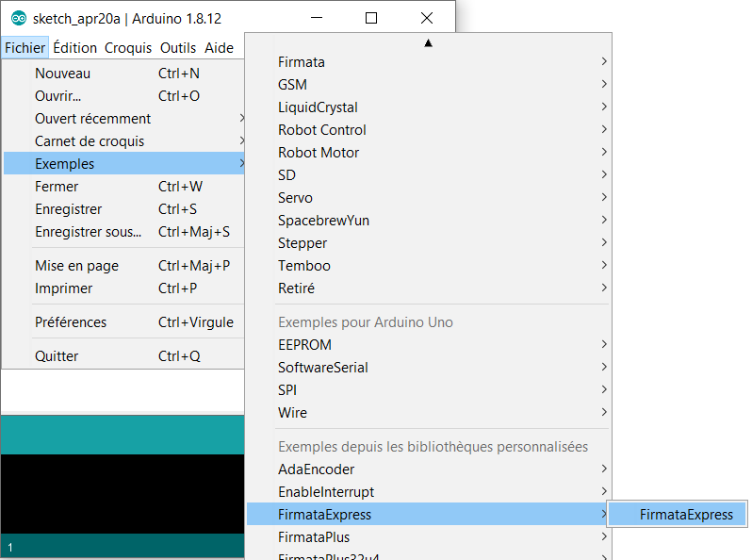Viewport: 752px width, 560px height.
Task: Choose Ouvrir... from the Fichier menu
Action: (57, 96)
